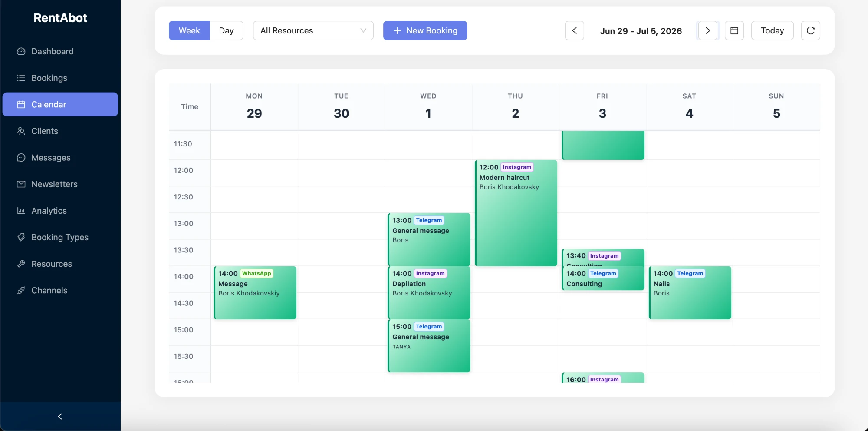
Task: Go to the next week arrow
Action: point(708,30)
